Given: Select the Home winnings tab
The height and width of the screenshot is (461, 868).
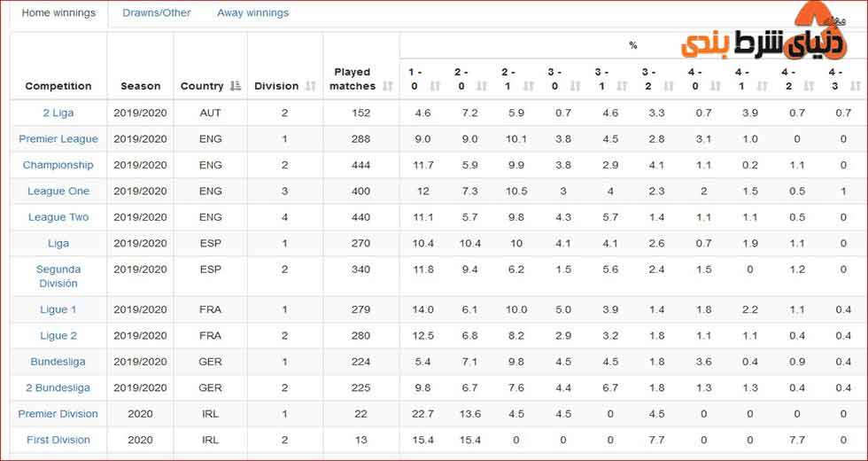Looking at the screenshot, I should pos(58,12).
